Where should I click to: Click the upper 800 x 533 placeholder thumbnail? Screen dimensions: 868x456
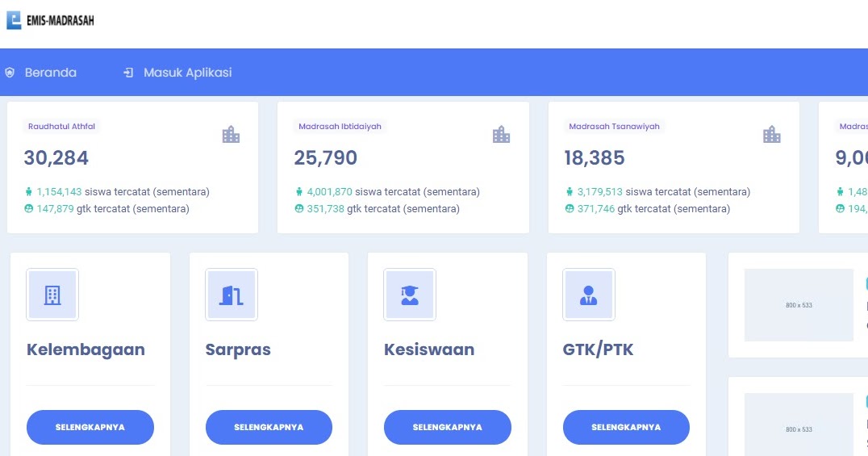pyautogui.click(x=799, y=305)
